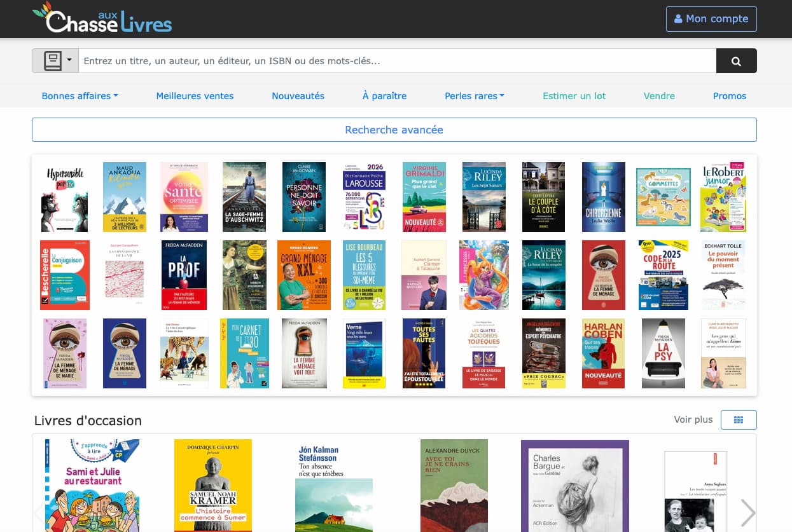Open L'histoire commence à Sumer cover
The image size is (792, 532).
(213, 486)
